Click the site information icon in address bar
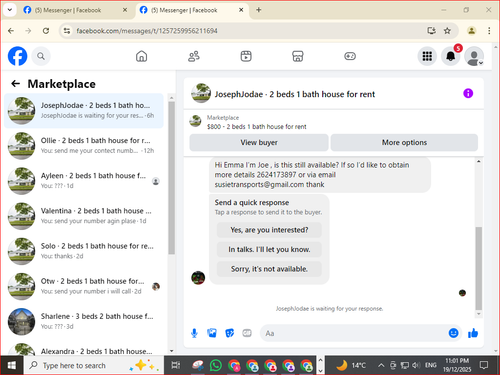This screenshot has width=500, height=375. [67, 31]
